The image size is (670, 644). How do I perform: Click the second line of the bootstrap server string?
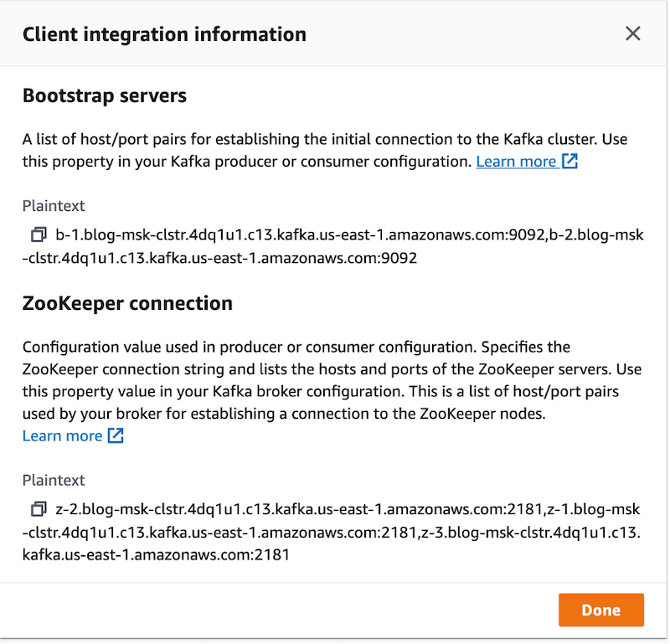click(219, 258)
